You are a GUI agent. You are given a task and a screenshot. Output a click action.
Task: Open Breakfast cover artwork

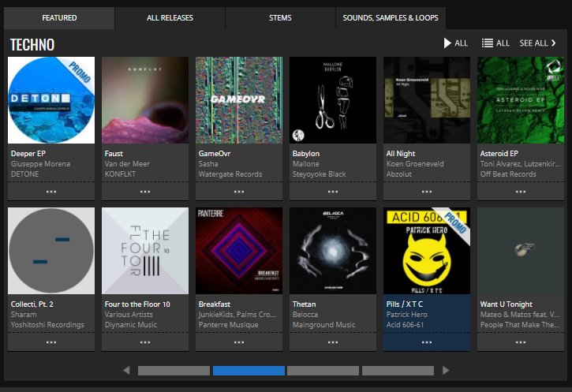coord(239,251)
